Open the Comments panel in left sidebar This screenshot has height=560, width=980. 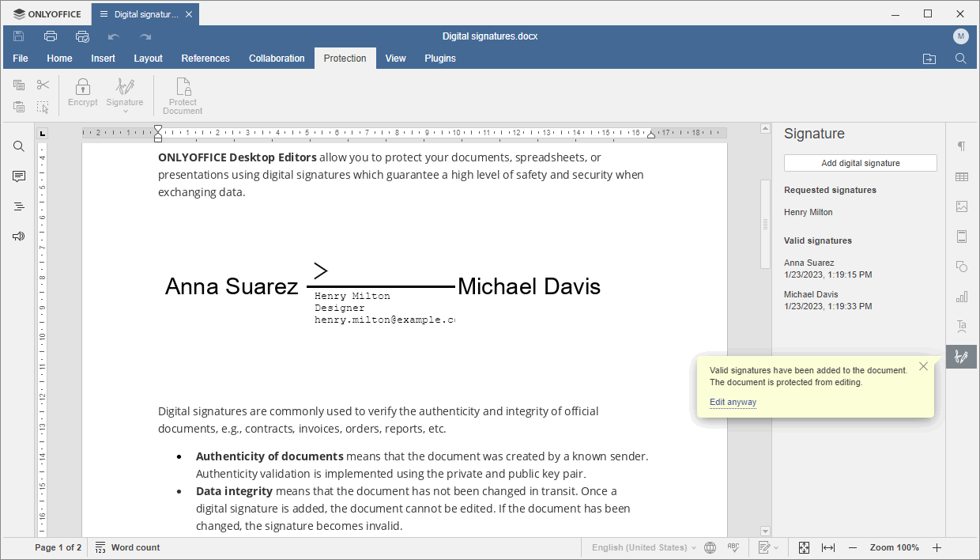pos(18,176)
